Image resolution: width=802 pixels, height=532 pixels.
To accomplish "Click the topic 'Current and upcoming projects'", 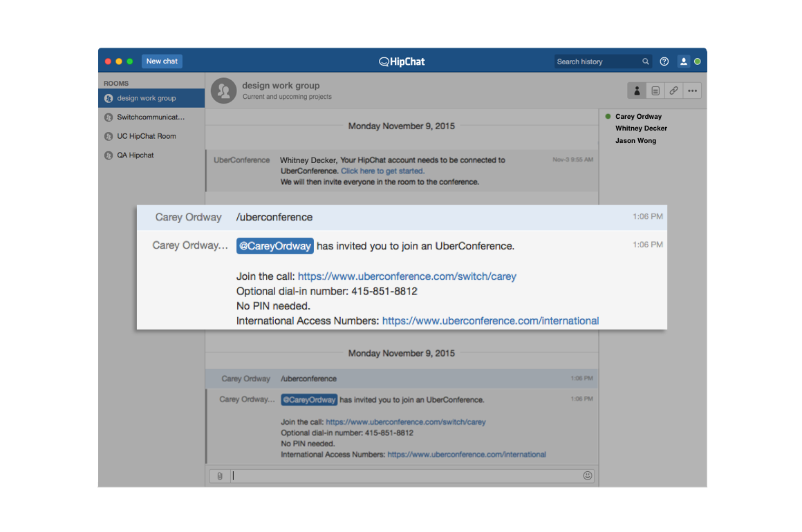I will tap(287, 97).
